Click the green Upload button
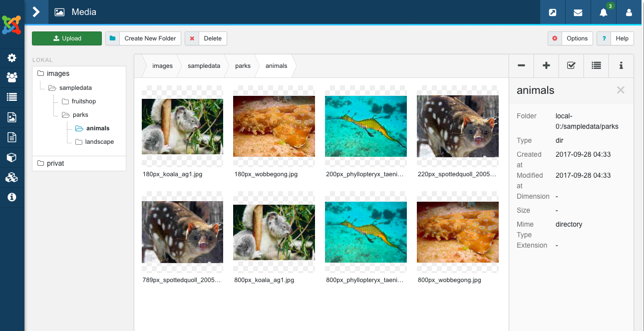644x331 pixels. pyautogui.click(x=67, y=38)
